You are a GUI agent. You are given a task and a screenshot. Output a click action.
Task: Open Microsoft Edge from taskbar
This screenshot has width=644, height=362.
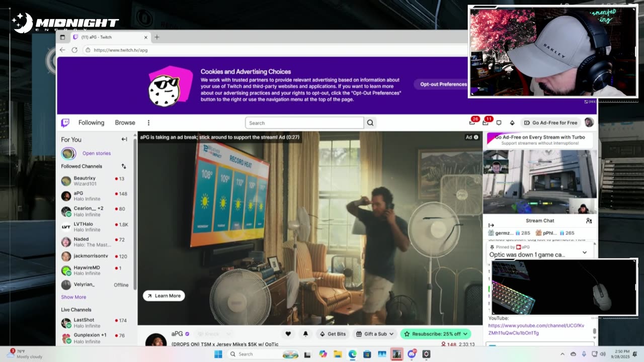352,354
